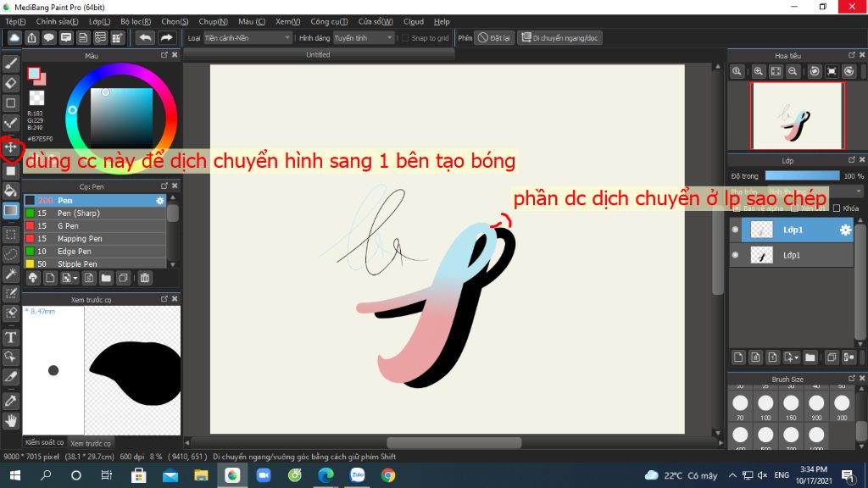
Task: Duplicate brush in brush panel
Action: coord(124,278)
